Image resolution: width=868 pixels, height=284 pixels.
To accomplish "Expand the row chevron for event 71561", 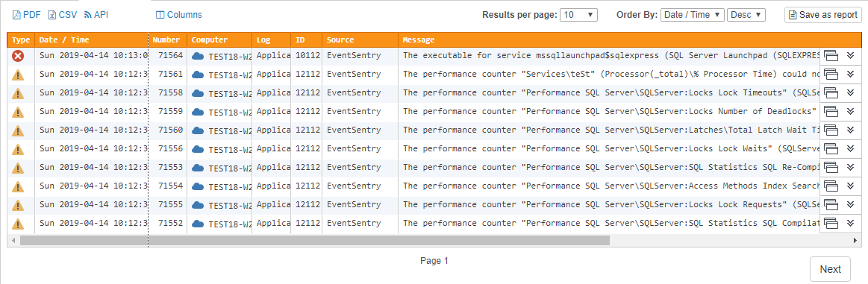I will pos(852,74).
